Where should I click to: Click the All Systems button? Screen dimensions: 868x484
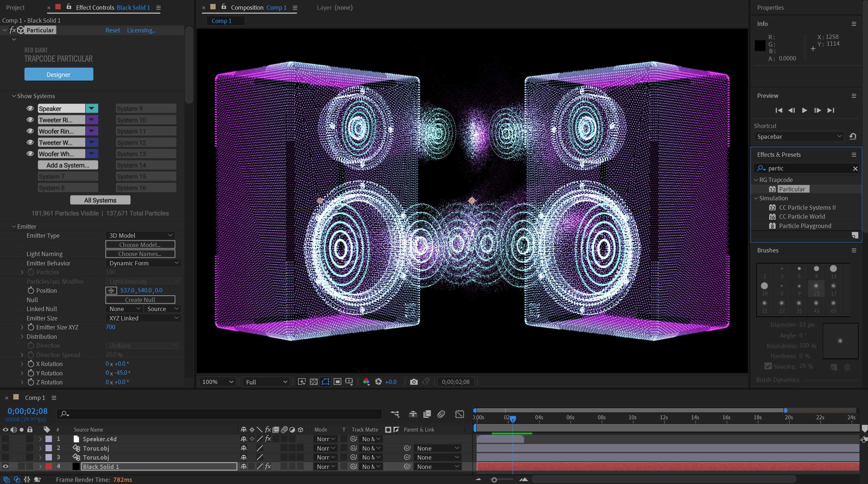pyautogui.click(x=100, y=200)
